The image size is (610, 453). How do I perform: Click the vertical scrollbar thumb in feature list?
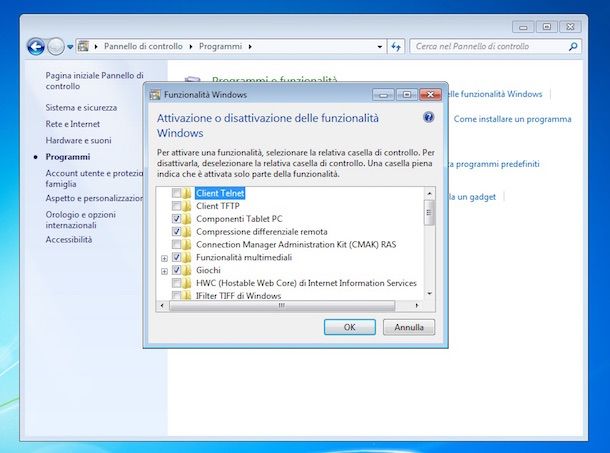[x=429, y=212]
